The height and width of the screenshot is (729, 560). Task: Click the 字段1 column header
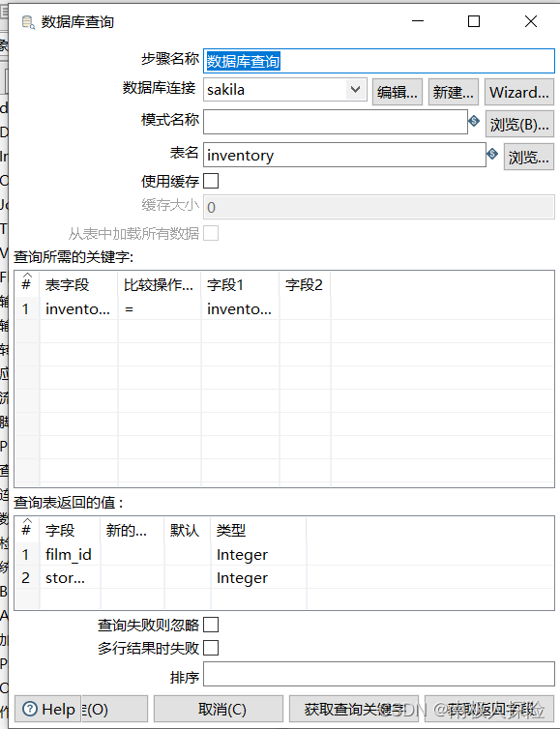pos(240,284)
